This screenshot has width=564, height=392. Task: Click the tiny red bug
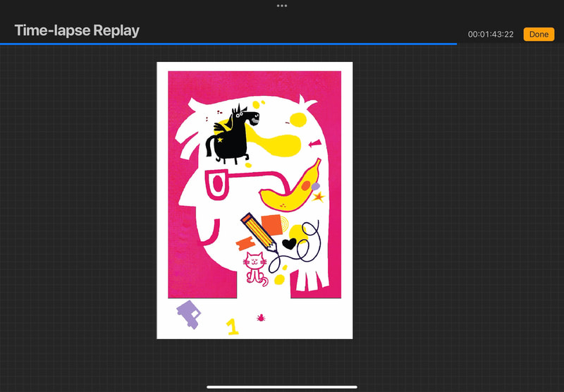point(261,318)
